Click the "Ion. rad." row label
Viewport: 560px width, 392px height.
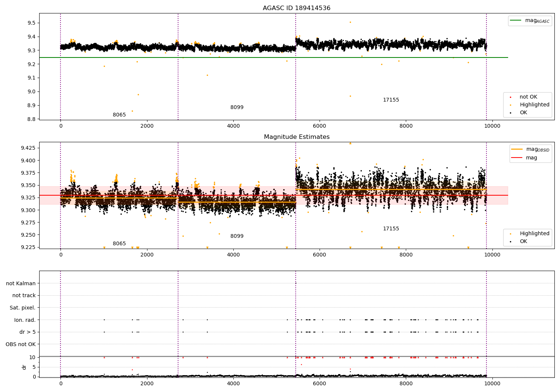coord(25,320)
